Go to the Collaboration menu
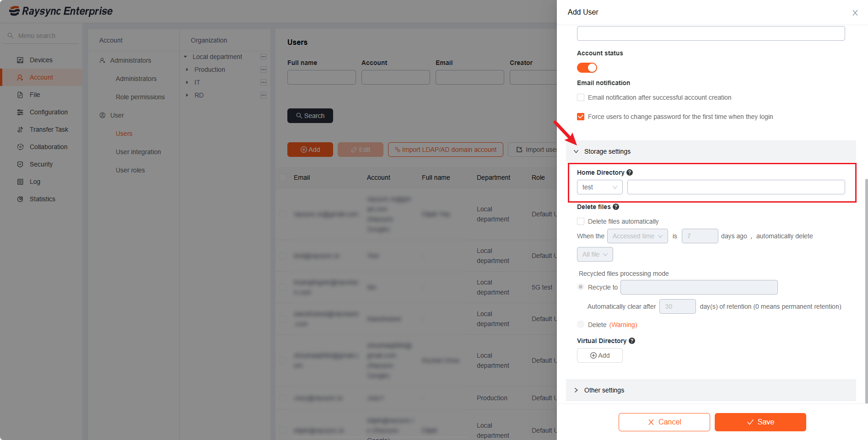The width and height of the screenshot is (868, 440). tap(49, 147)
